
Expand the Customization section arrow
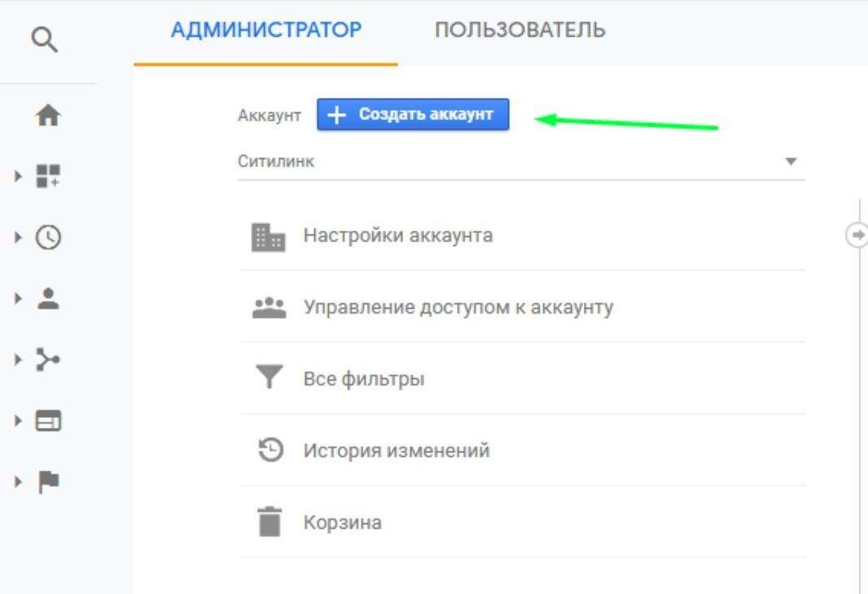click(18, 176)
